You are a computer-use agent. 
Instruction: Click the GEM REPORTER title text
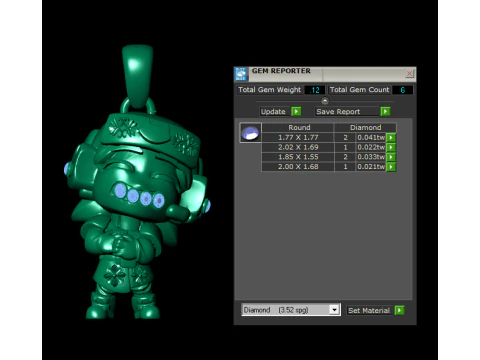[x=281, y=71]
